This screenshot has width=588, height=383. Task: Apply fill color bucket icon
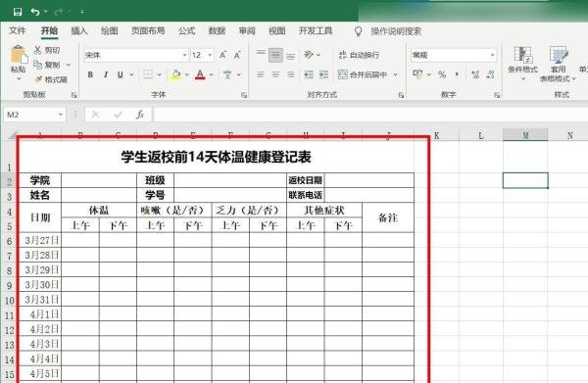tap(175, 74)
